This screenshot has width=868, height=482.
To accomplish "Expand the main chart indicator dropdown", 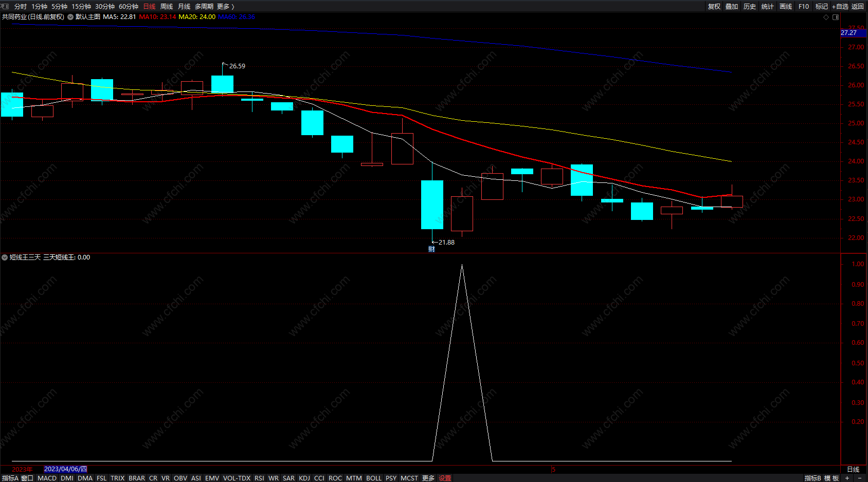I will tap(70, 17).
